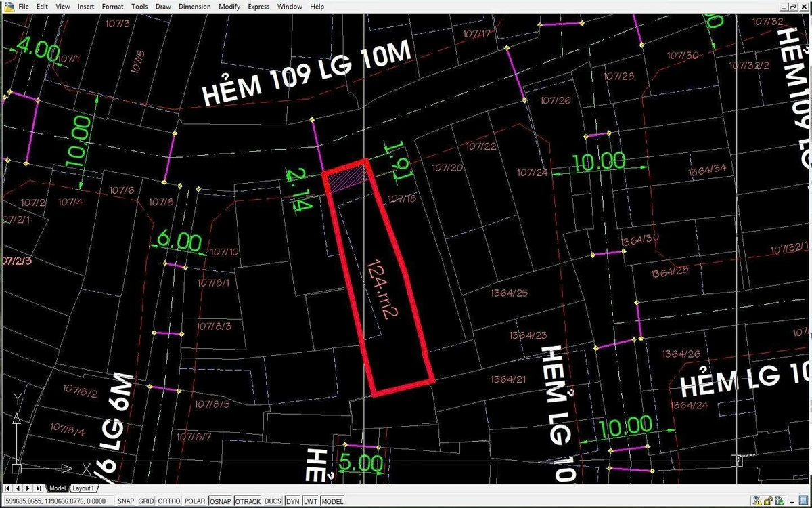Select parcel label 1364/21
Viewport: 812px width, 508px height.
point(507,379)
